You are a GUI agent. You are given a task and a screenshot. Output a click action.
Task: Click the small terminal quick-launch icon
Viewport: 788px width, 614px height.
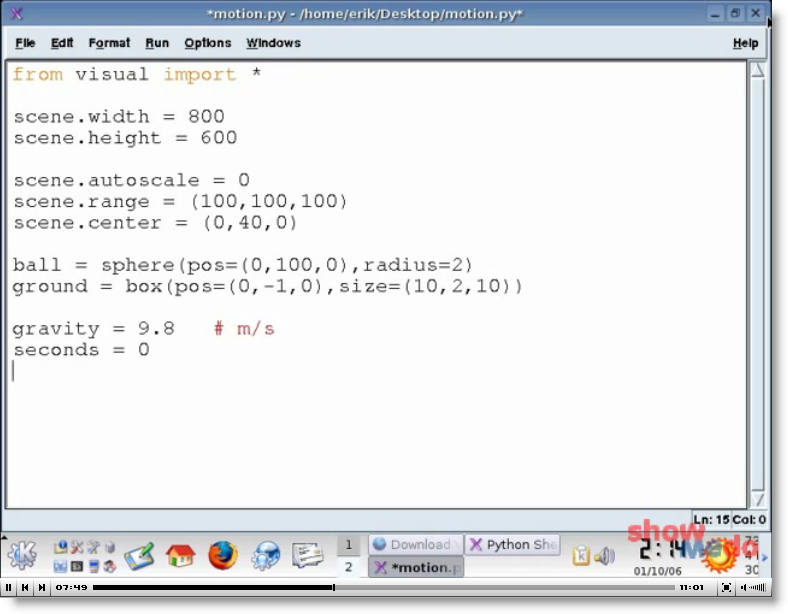77,567
